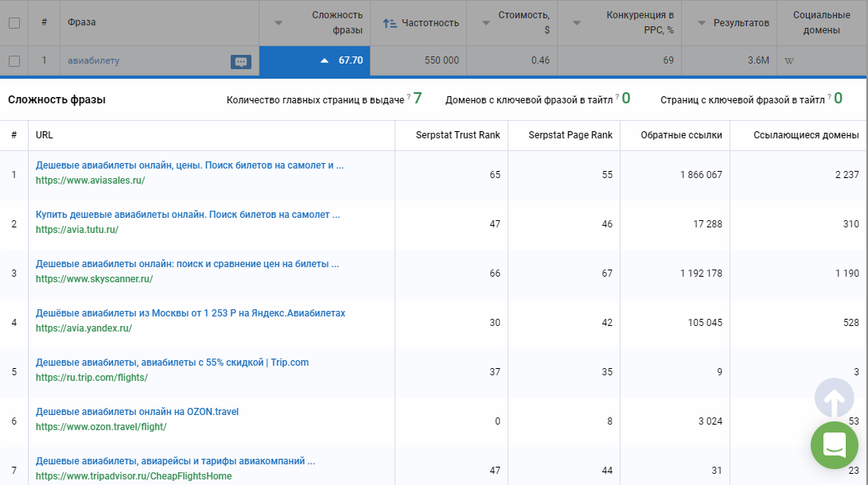The height and width of the screenshot is (485, 868).
Task: Visit the https://avia.yandex.ru/ URL
Action: coord(84,328)
